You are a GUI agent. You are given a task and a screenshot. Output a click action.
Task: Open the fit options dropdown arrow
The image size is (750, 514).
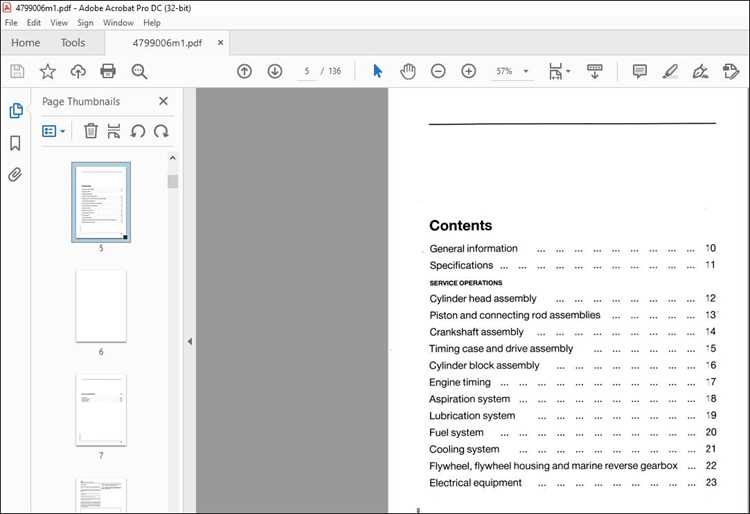click(x=568, y=71)
